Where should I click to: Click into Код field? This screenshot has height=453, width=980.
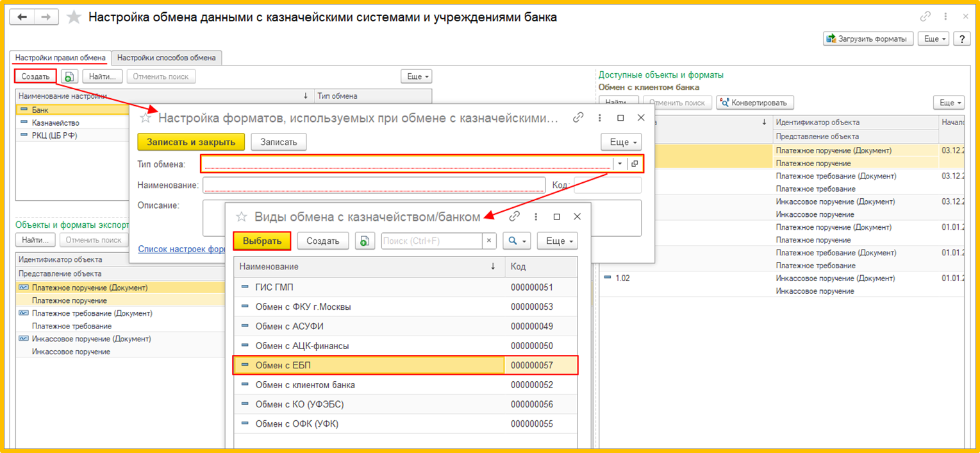tap(608, 185)
